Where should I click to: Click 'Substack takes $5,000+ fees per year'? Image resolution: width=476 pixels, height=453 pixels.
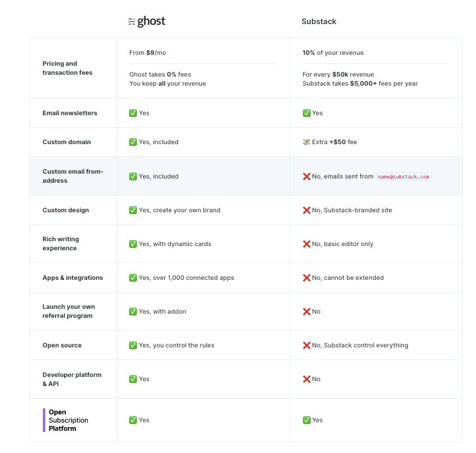pyautogui.click(x=360, y=83)
